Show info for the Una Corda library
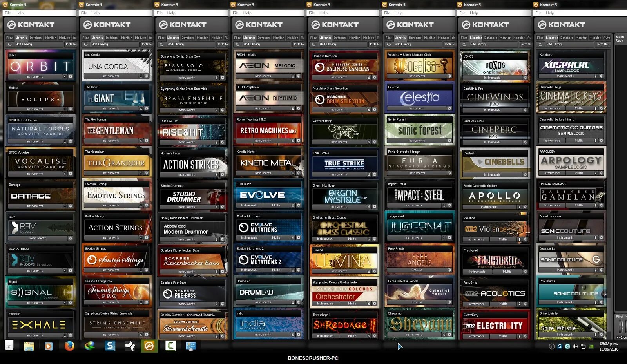Viewport: 627px width, 364px height. coord(141,76)
